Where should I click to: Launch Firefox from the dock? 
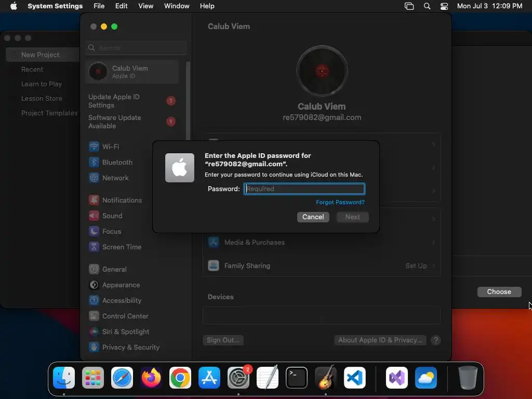pyautogui.click(x=151, y=378)
